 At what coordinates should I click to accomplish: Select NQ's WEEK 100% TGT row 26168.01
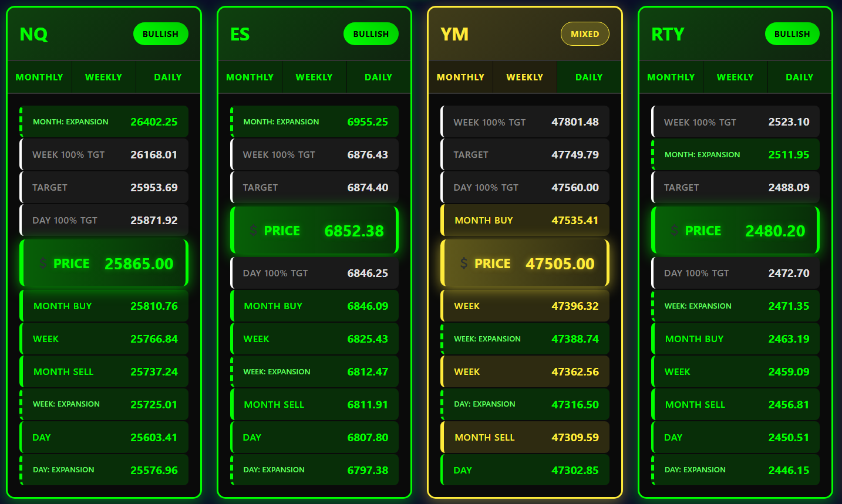104,154
